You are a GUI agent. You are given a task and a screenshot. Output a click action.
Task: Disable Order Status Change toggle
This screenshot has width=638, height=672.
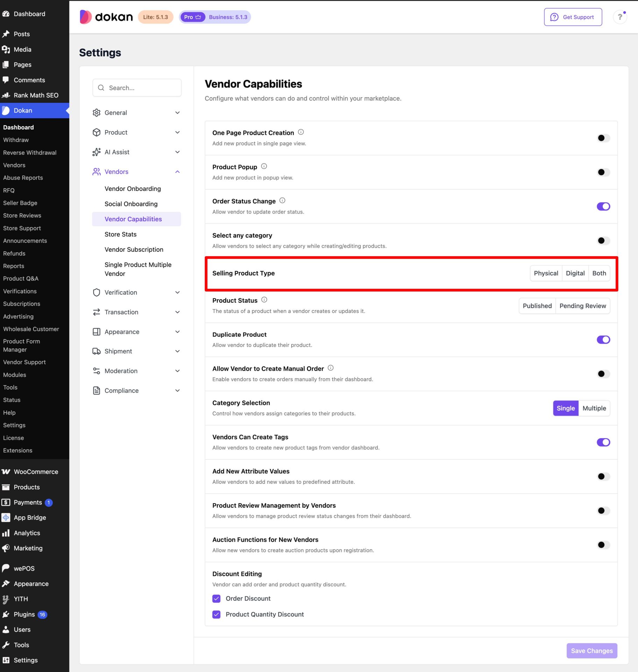click(603, 206)
